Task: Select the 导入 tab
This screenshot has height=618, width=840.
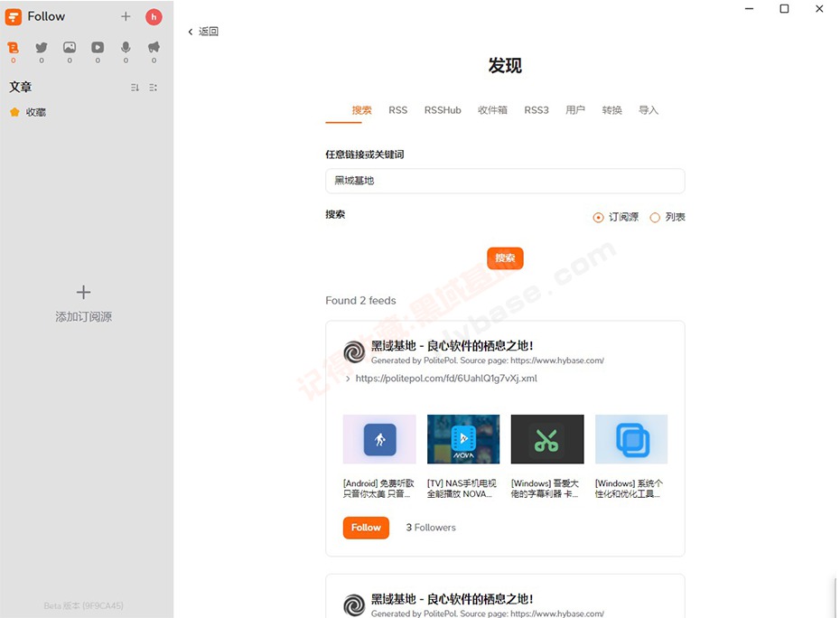Action: coord(649,110)
